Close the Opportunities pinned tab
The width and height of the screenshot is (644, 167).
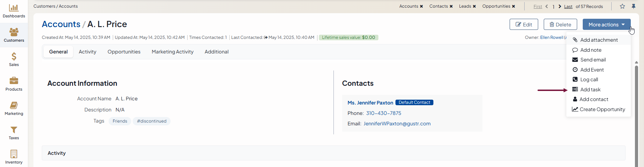click(513, 6)
